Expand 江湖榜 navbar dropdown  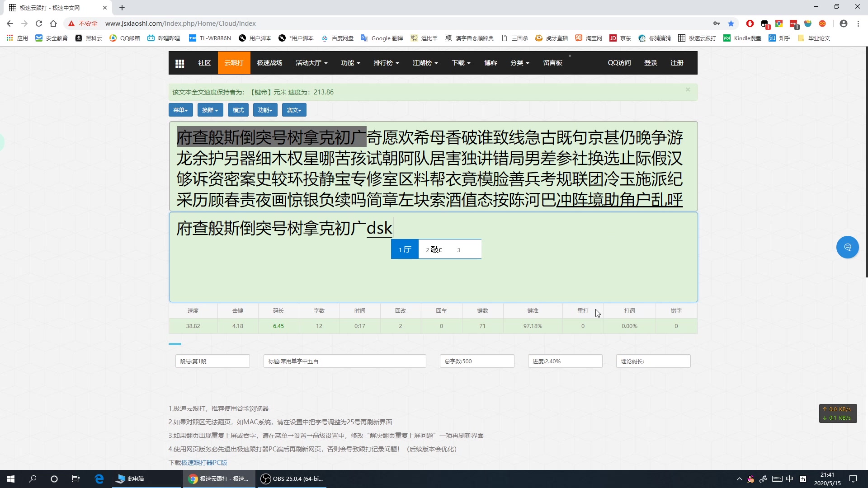click(x=425, y=63)
